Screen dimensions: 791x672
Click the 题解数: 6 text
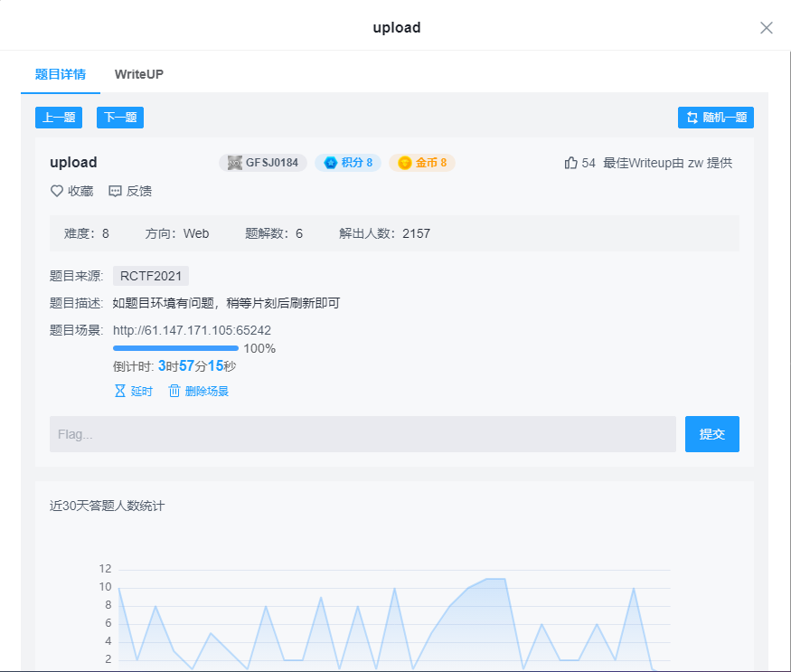(274, 233)
